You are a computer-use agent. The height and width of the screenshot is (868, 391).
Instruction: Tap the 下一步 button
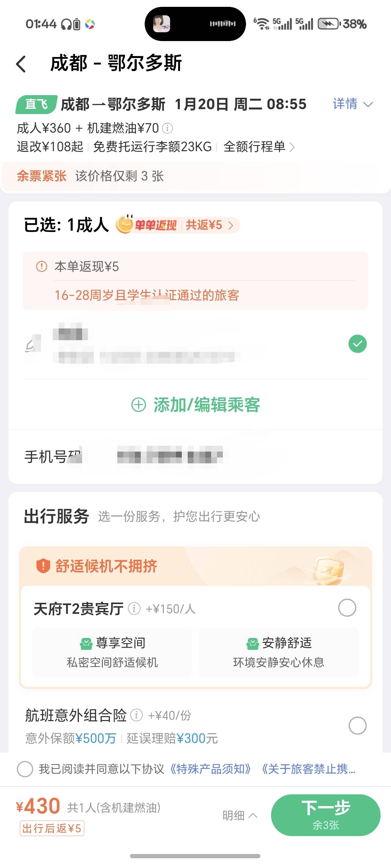[325, 815]
